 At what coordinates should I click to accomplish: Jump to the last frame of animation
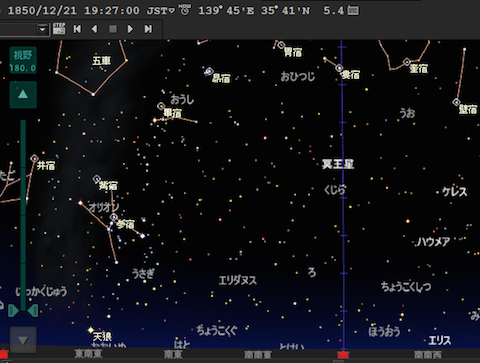(x=148, y=29)
